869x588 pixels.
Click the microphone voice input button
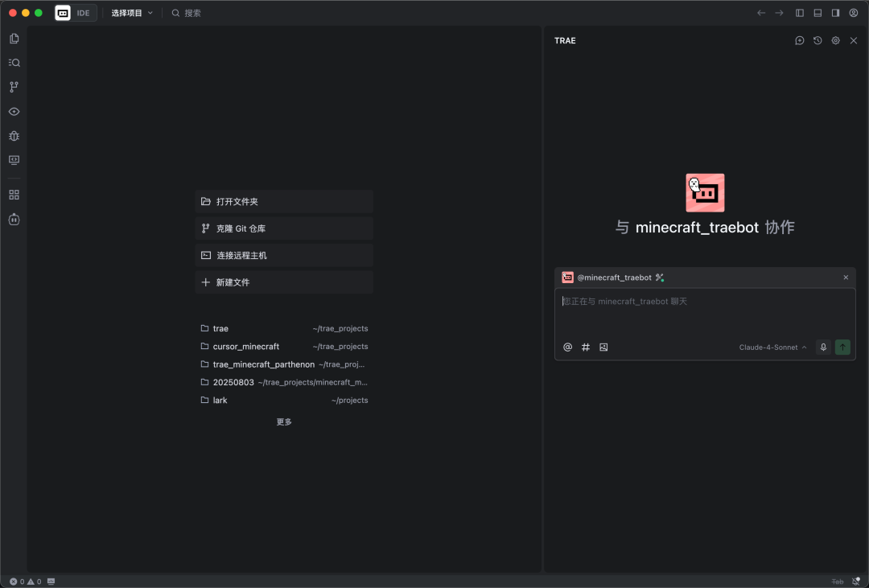(823, 347)
